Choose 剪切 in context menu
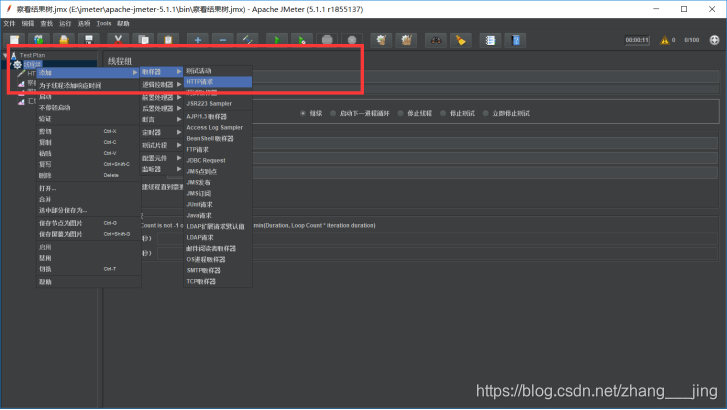This screenshot has height=410, width=727. tap(88, 131)
